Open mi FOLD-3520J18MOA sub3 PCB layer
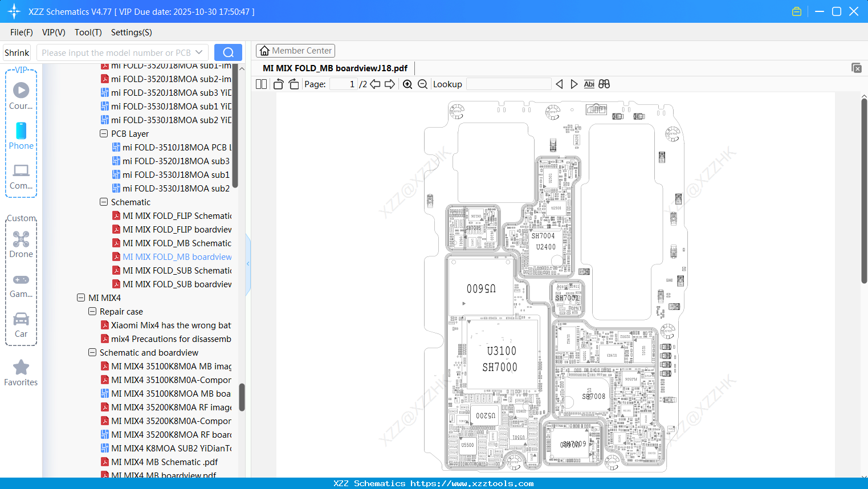 (x=171, y=161)
